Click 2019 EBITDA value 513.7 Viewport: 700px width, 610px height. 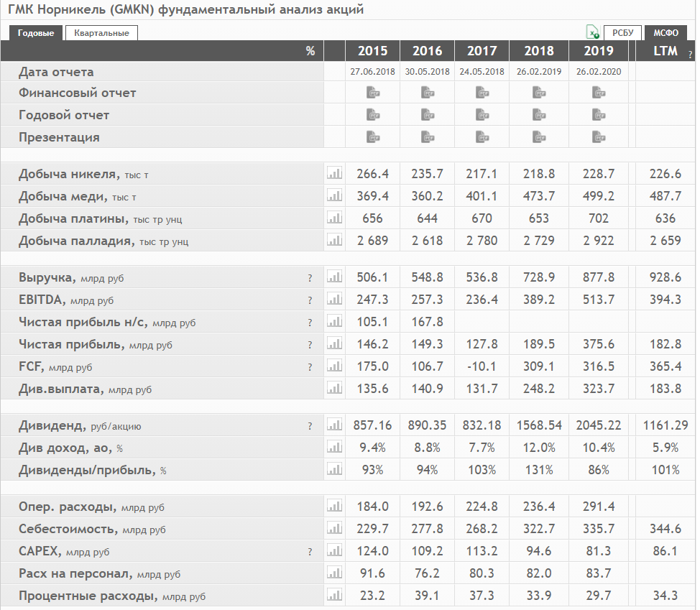coord(599,300)
